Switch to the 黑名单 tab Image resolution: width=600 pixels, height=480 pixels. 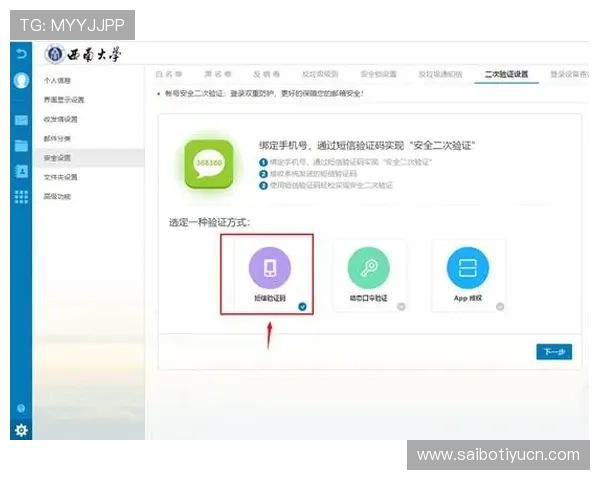point(218,74)
